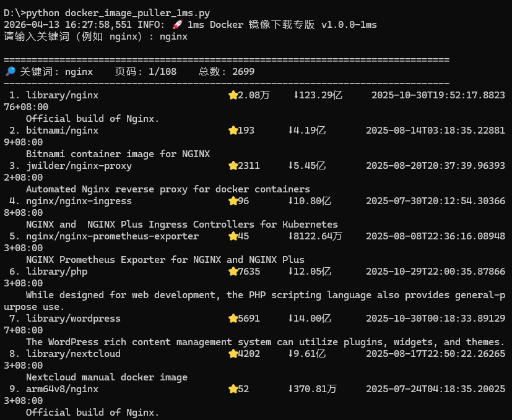Viewport: 512px width, 420px height.
Task: Click the star icon for jwilder/nginx-proxy
Action: click(233, 165)
